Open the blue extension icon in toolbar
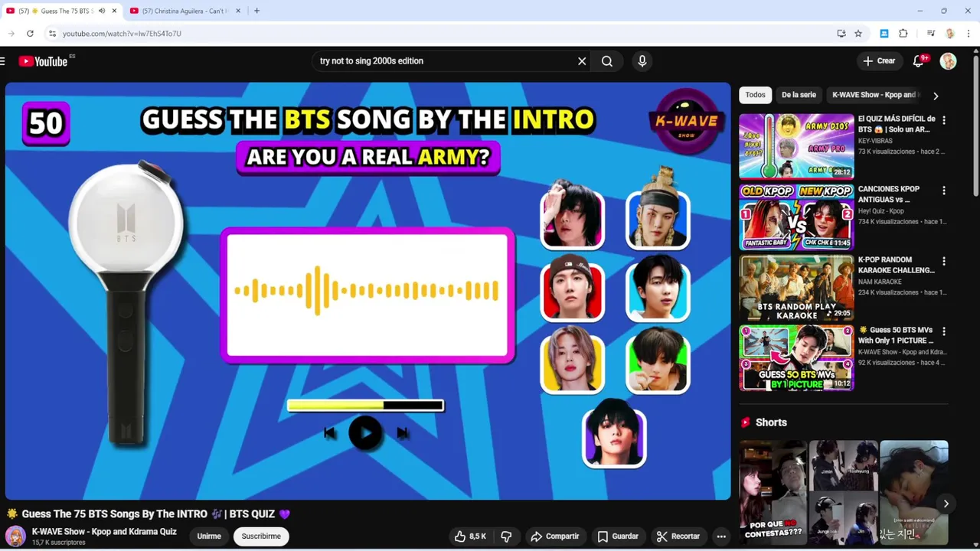The image size is (980, 551). 884,34
